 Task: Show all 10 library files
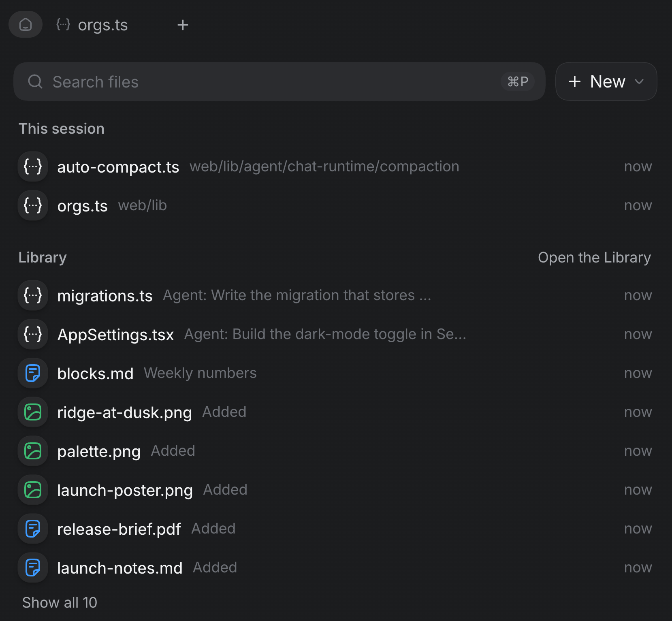[x=60, y=602]
